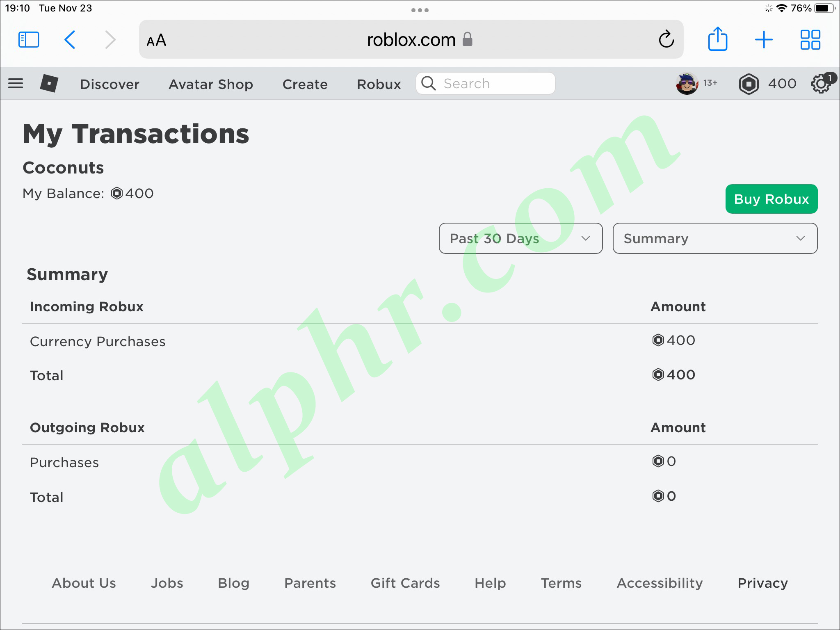Navigate to the Create section
Viewport: 840px width, 630px height.
pos(305,83)
